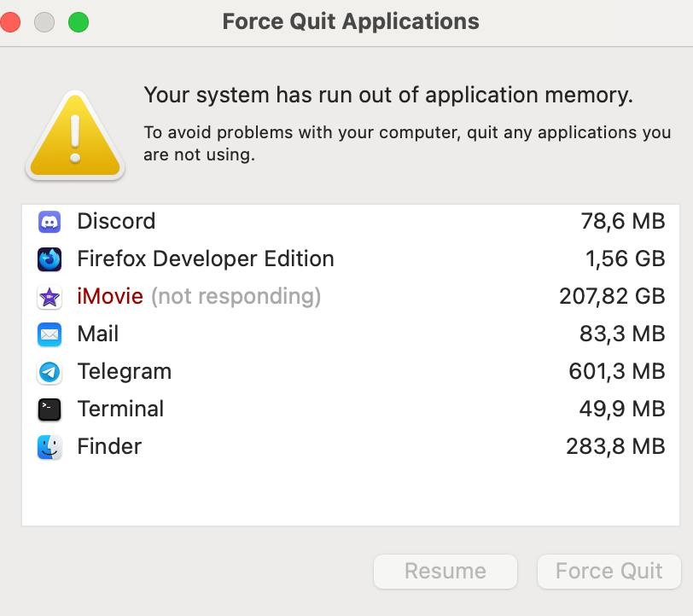Click the Mail envelope icon
The height and width of the screenshot is (616, 693).
49,334
